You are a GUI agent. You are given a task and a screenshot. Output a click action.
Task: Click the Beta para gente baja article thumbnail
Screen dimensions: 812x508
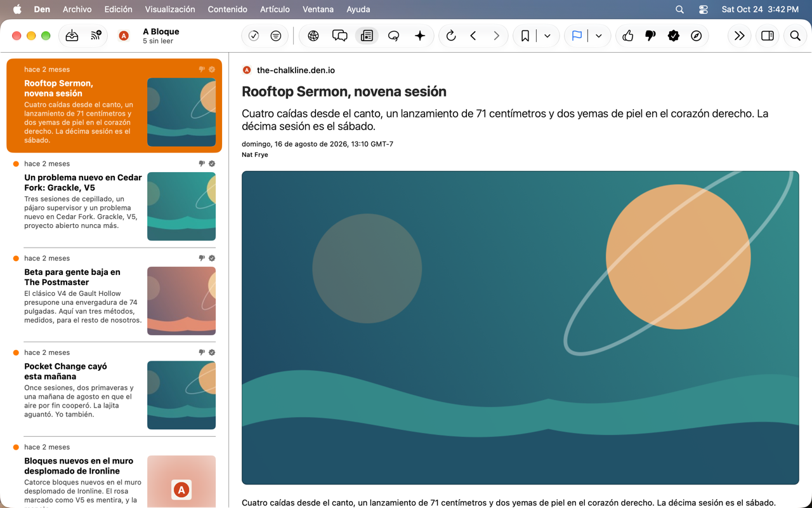point(181,301)
